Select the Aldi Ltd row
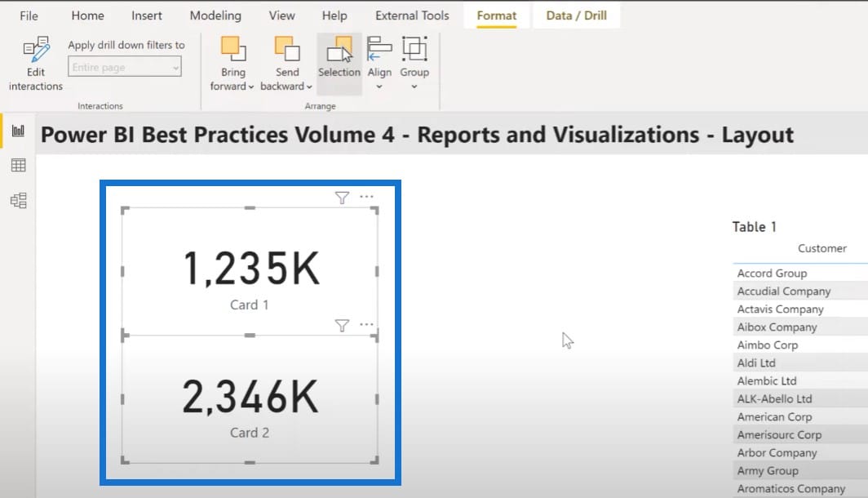 point(800,362)
